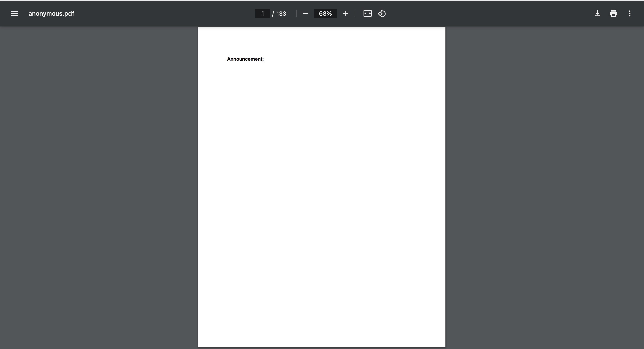Open the three-dot more actions menu
The image size is (644, 349).
(629, 13)
